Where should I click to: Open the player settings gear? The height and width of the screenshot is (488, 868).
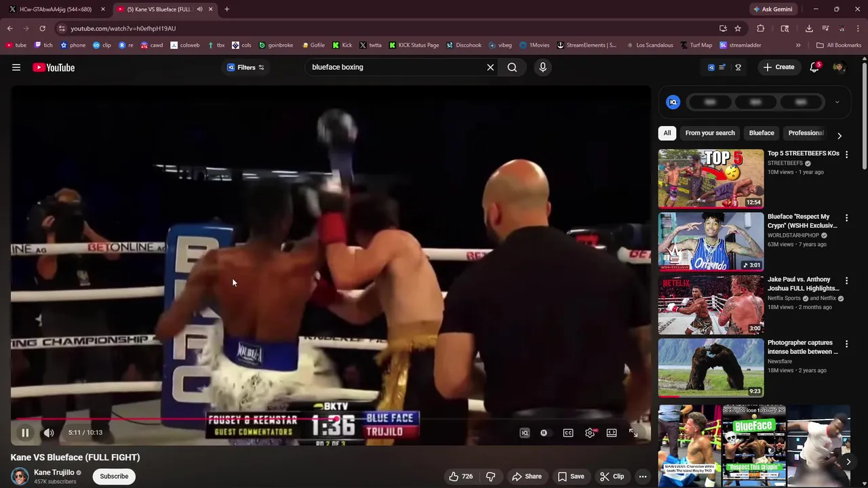tap(590, 433)
